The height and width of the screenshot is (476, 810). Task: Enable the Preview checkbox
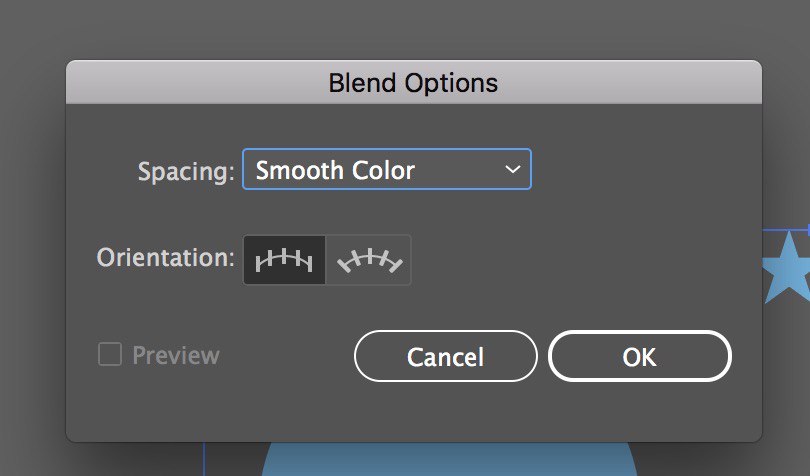[110, 355]
